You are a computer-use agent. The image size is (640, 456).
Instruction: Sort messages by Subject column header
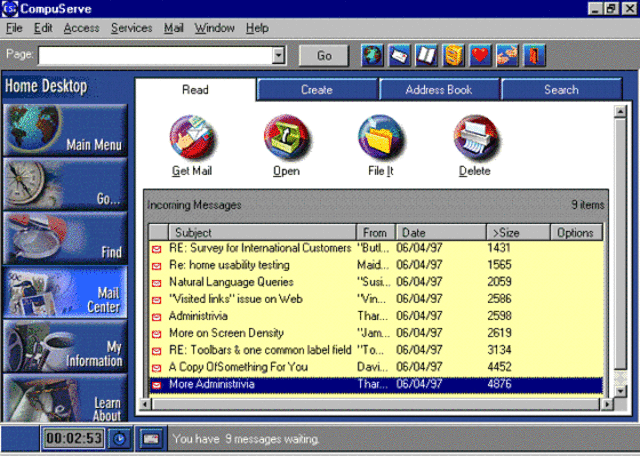262,232
